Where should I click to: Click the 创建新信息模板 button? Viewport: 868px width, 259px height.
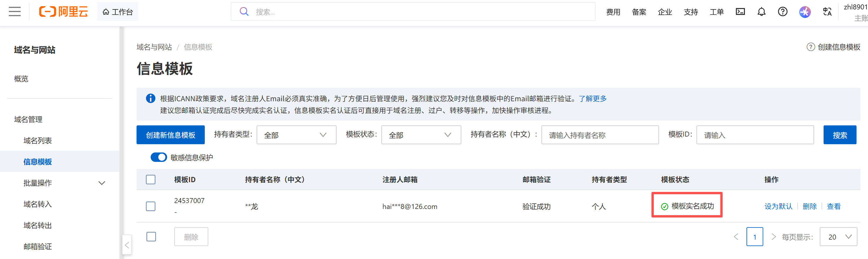(170, 135)
